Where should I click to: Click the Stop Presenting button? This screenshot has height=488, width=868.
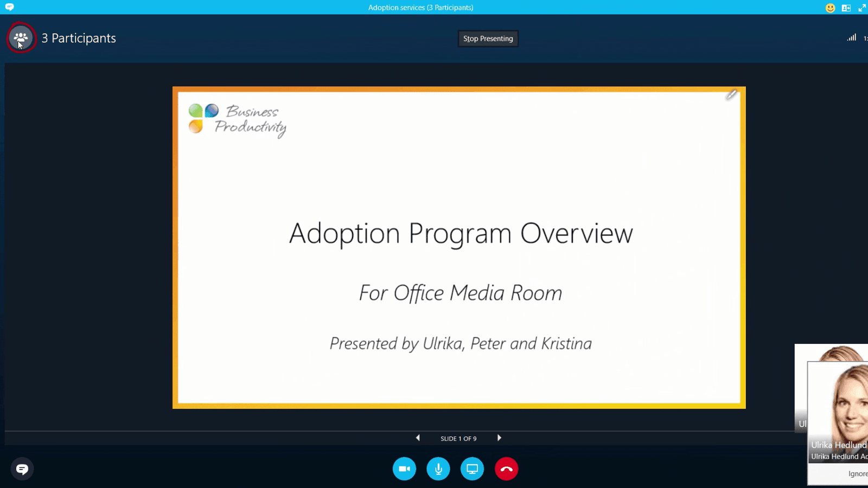tap(488, 38)
